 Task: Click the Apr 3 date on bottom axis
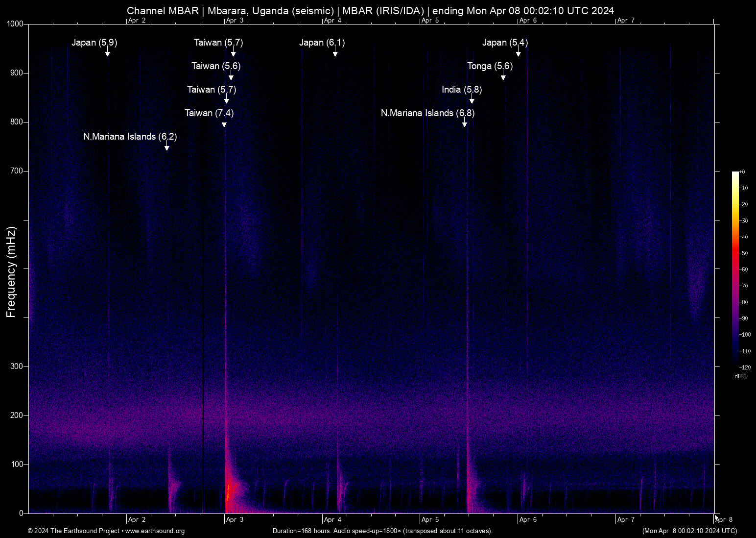(x=235, y=519)
